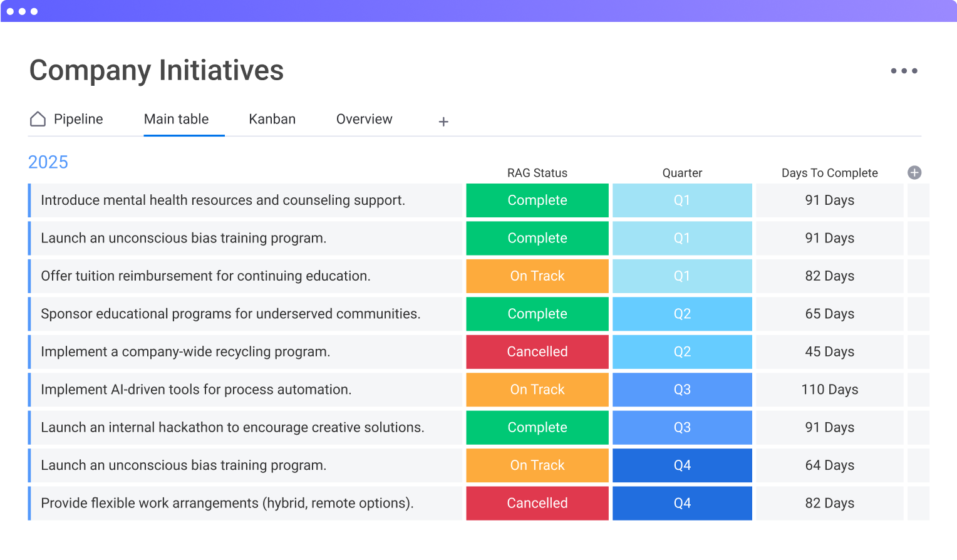Open the Overview tab
Viewport: 957px width, 560px height.
coord(364,119)
